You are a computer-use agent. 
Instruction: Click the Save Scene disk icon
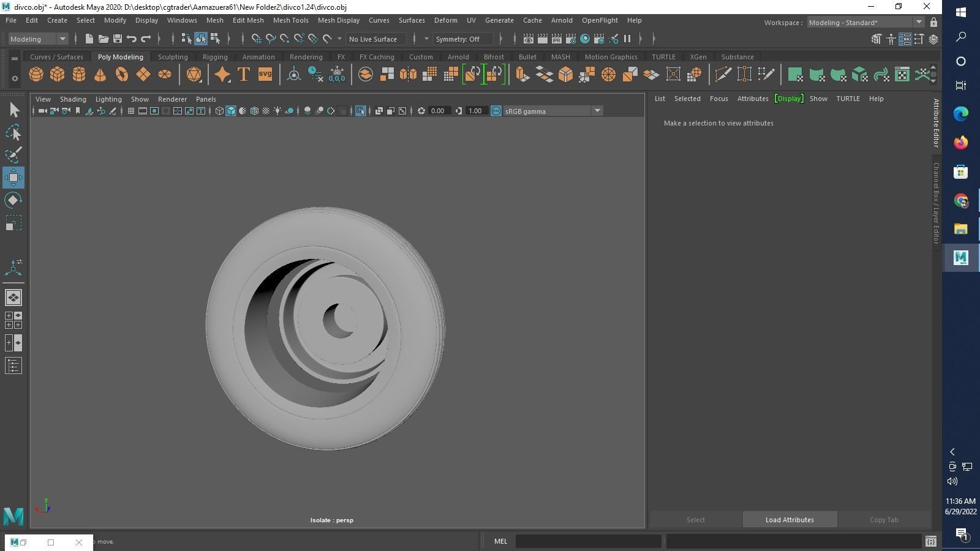[x=118, y=39]
